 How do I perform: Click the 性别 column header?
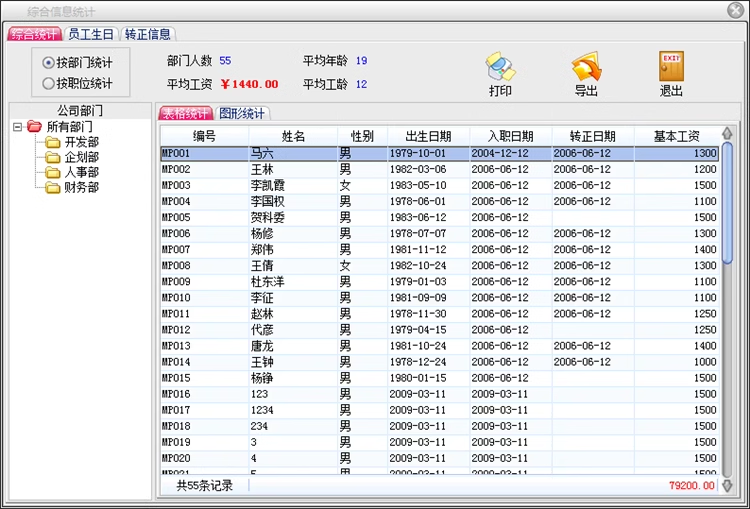pyautogui.click(x=362, y=137)
